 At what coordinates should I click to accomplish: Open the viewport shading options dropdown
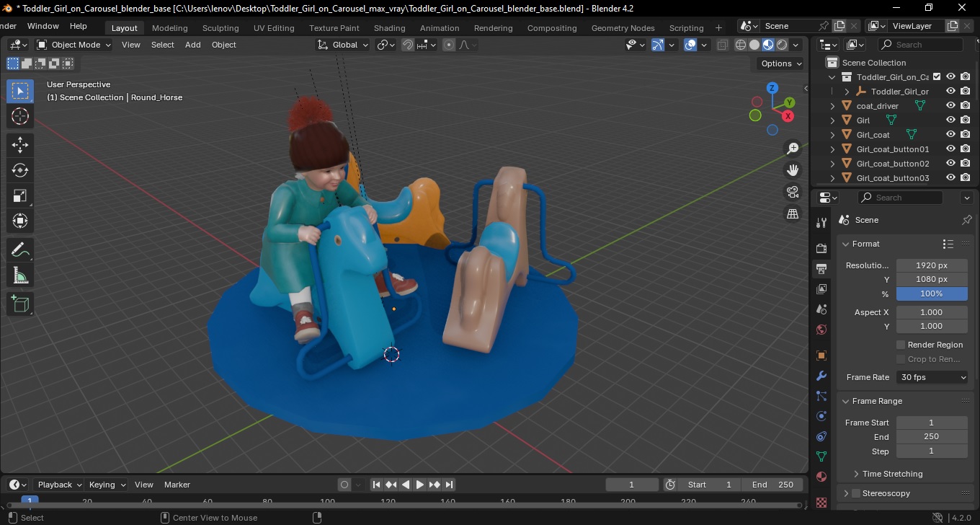(796, 45)
